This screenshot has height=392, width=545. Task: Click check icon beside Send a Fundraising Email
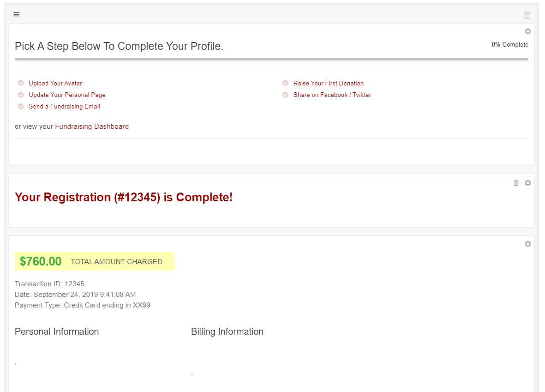pyautogui.click(x=21, y=106)
